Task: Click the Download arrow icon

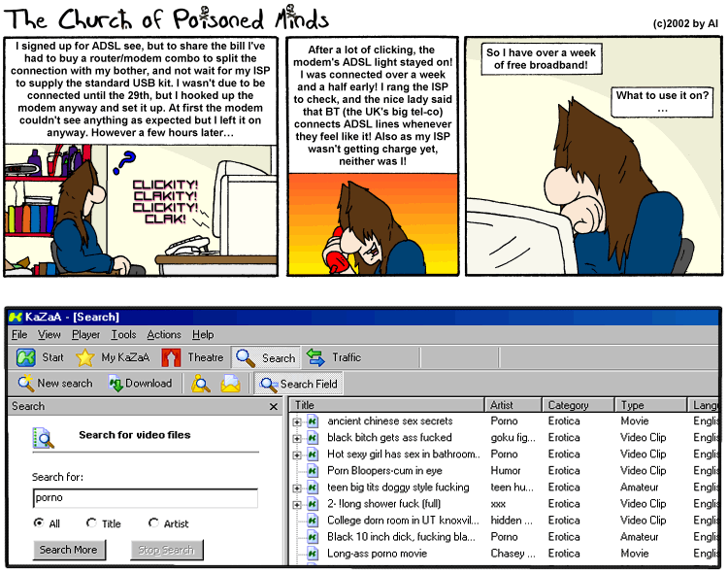Action: click(116, 384)
